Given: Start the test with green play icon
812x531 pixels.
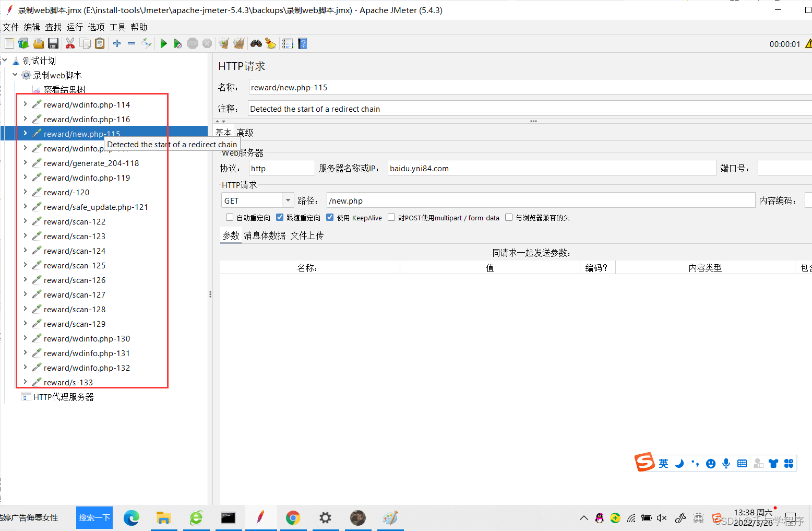Looking at the screenshot, I should (x=163, y=43).
